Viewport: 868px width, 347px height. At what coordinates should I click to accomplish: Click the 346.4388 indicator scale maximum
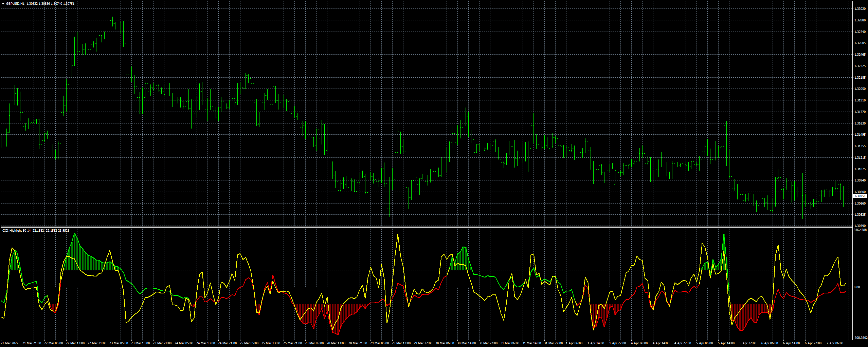tap(860, 230)
